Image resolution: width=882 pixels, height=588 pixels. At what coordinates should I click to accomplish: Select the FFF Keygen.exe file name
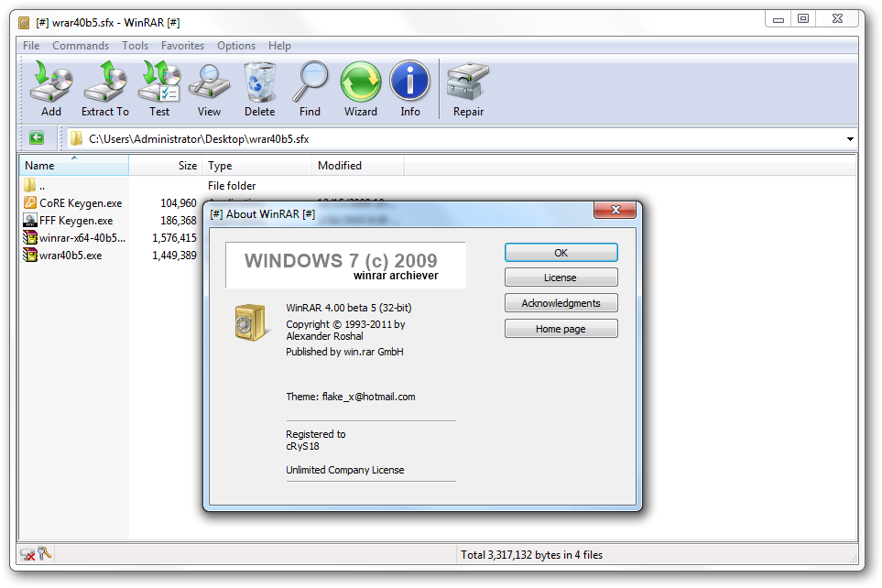point(76,221)
